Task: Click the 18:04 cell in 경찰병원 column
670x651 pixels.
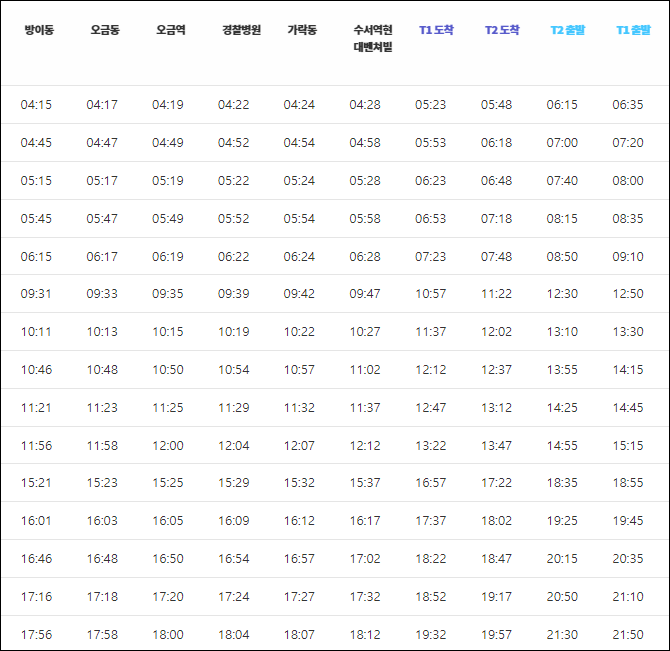Action: (x=233, y=635)
